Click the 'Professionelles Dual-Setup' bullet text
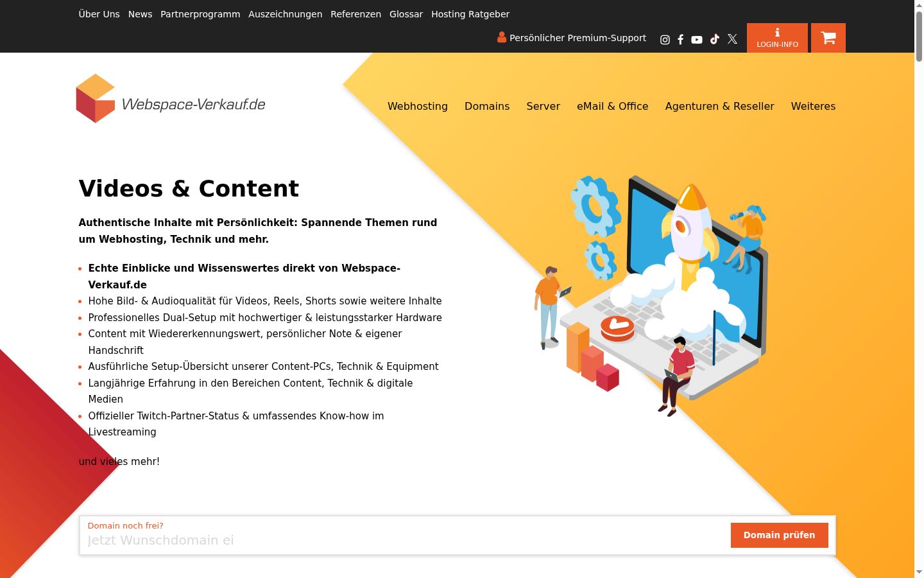Image resolution: width=924 pixels, height=578 pixels. [265, 317]
